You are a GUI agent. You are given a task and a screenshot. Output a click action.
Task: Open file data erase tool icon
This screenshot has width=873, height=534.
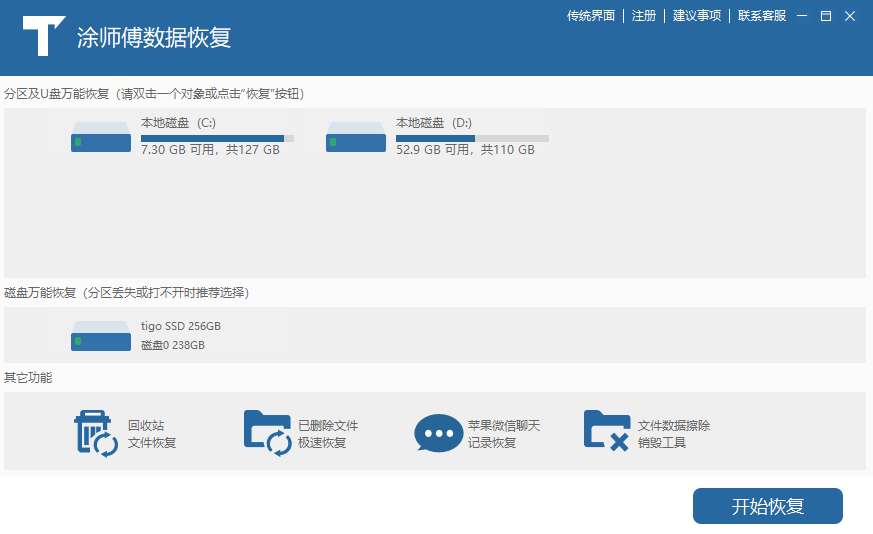tap(607, 431)
